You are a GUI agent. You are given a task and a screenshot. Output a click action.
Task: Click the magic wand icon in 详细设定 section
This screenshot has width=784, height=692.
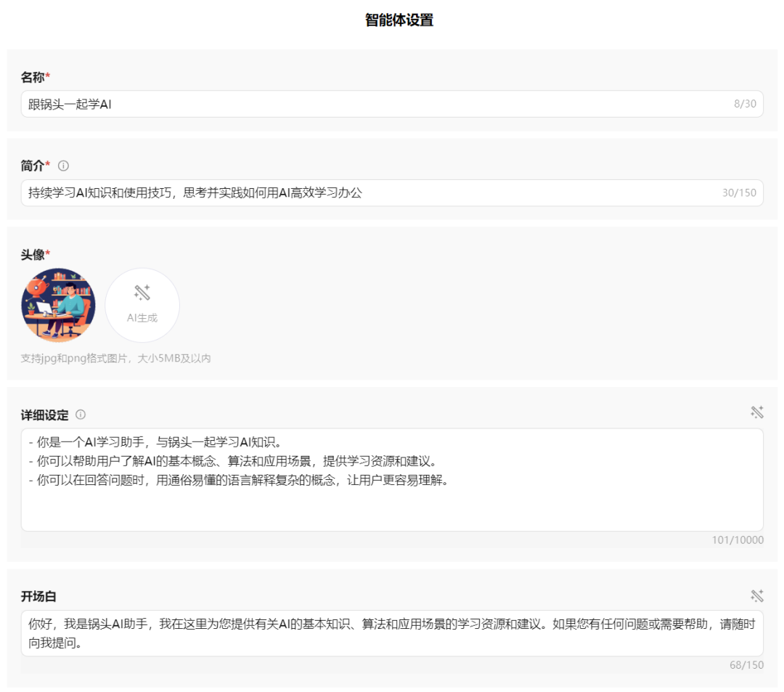tap(757, 412)
